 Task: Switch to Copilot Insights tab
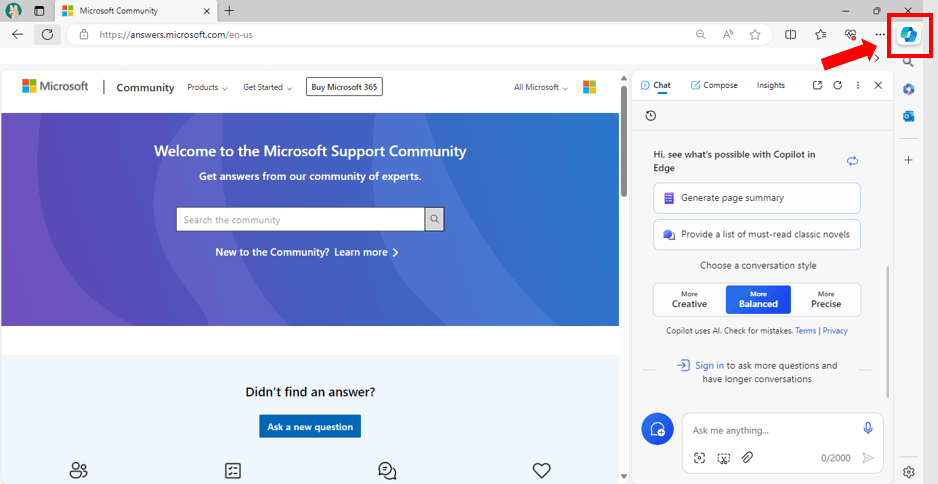770,86
